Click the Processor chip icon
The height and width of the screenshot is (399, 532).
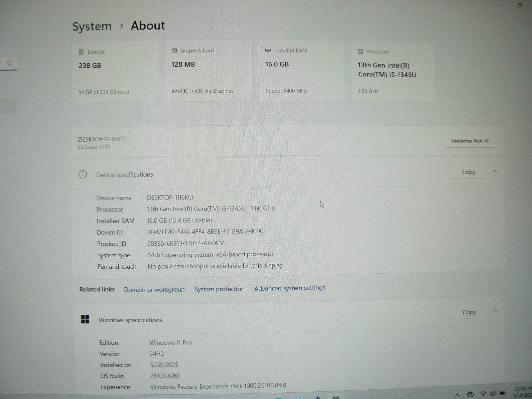(x=360, y=52)
